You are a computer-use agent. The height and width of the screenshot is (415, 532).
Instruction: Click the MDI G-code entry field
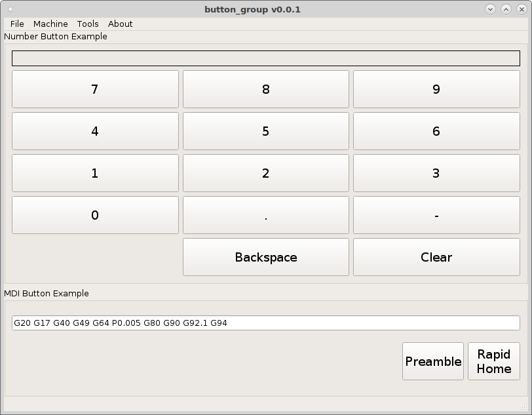point(265,323)
